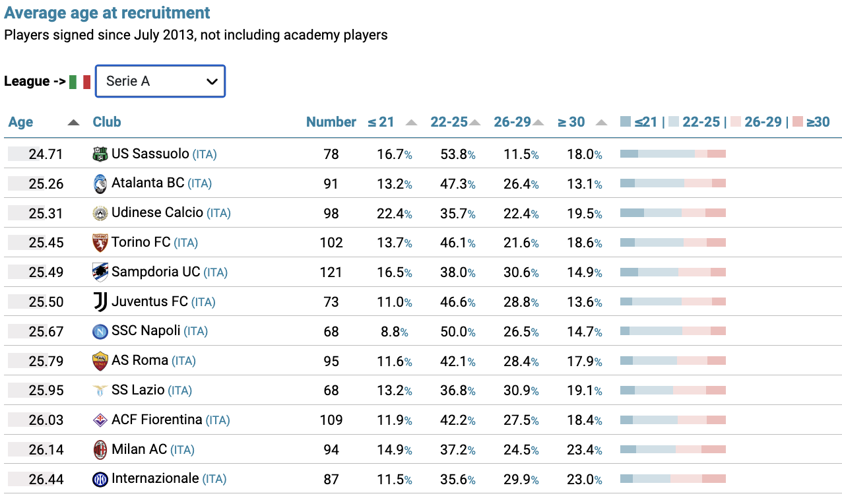Click the US Sassuolo club crest
This screenshot has height=504, width=842.
coord(100,154)
